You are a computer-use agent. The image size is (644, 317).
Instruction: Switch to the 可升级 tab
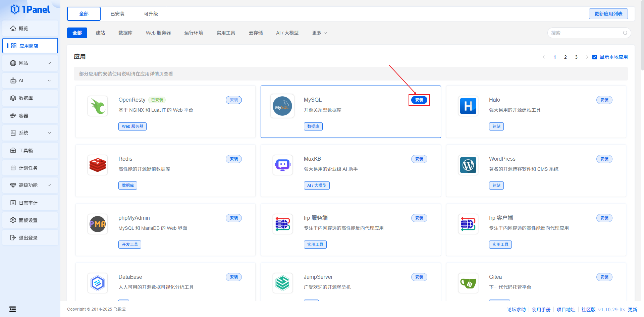[x=151, y=14]
